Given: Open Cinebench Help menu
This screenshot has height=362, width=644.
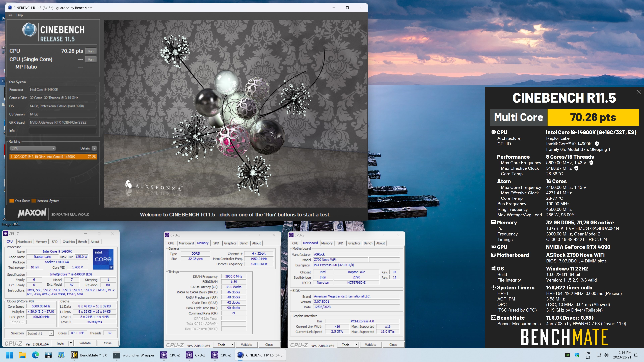Looking at the screenshot, I should pyautogui.click(x=19, y=15).
